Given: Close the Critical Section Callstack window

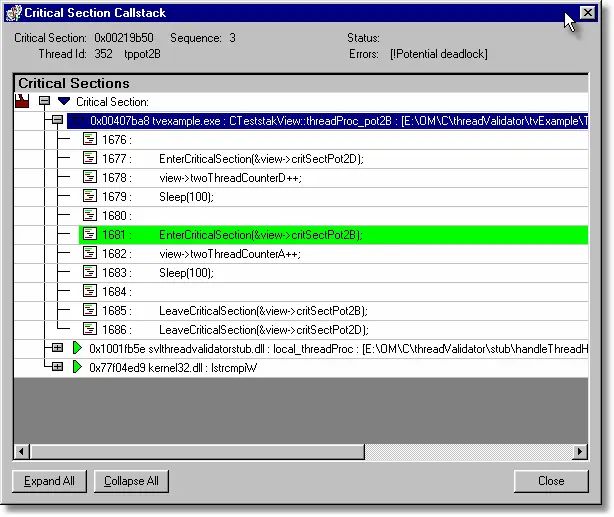Looking at the screenshot, I should point(587,13).
